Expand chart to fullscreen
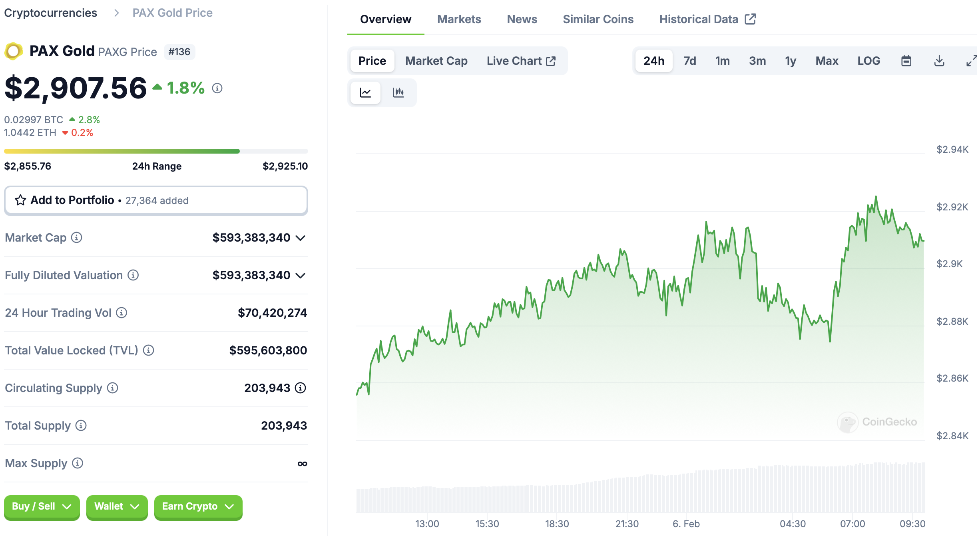Screen dimensions: 980x536 pyautogui.click(x=971, y=61)
